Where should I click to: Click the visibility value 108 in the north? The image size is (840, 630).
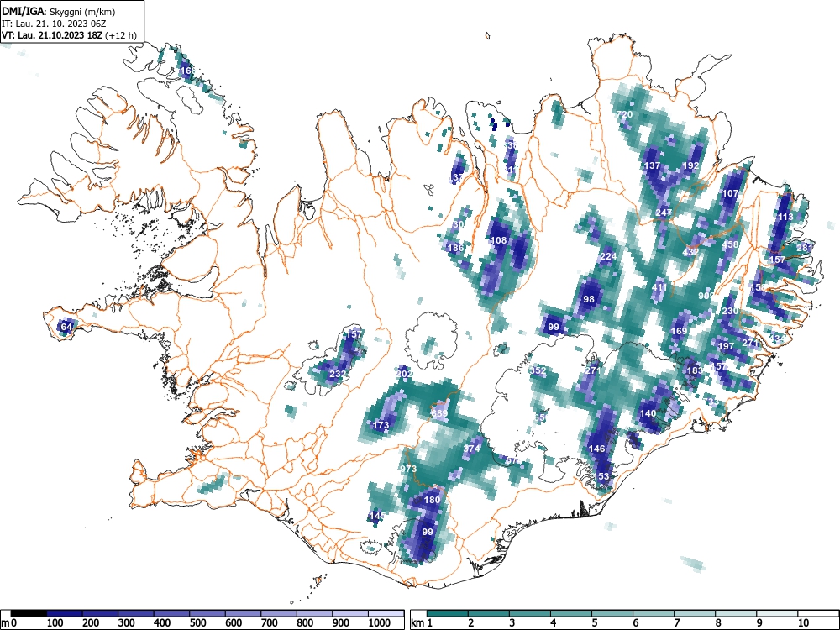coord(499,240)
